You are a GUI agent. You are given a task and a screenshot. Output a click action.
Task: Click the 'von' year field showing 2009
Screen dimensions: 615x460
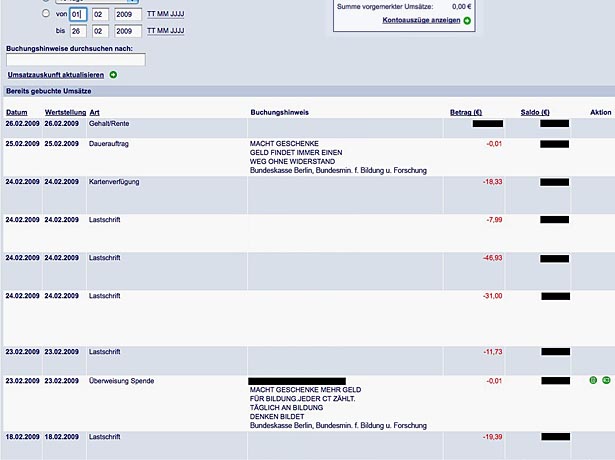(128, 14)
